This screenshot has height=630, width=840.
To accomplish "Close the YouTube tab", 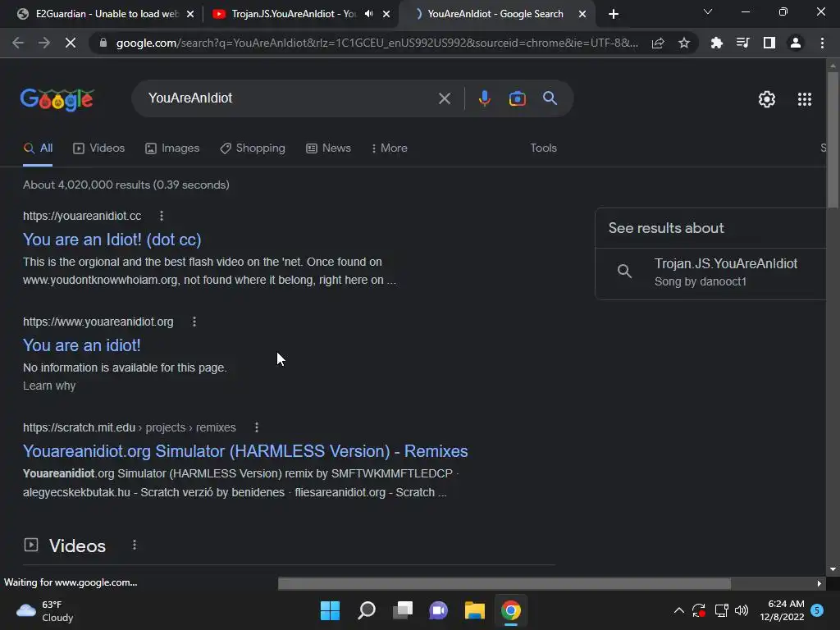I will pos(386,14).
